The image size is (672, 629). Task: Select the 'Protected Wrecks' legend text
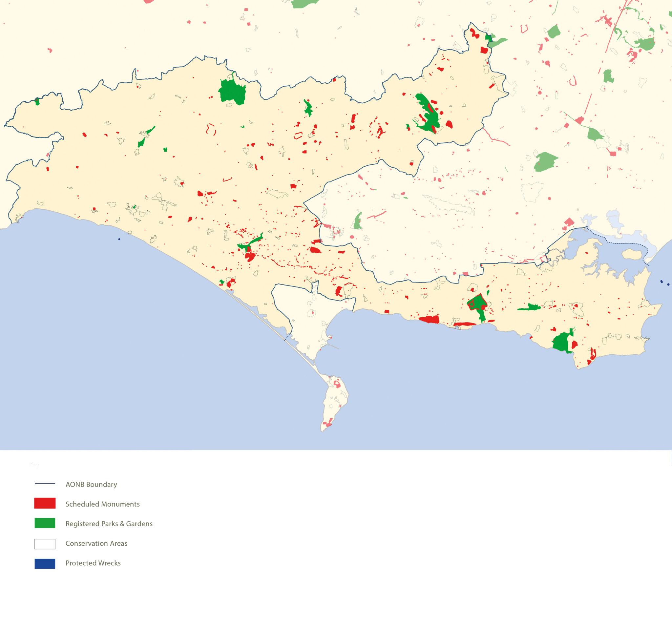(x=93, y=563)
